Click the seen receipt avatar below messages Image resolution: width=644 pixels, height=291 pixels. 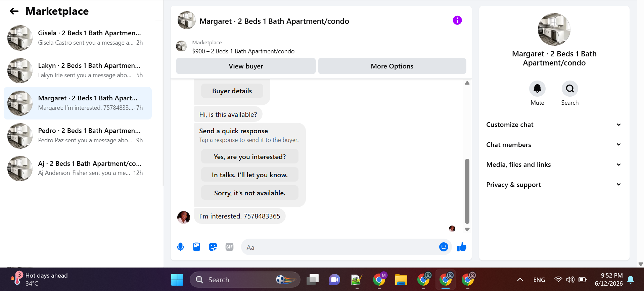pyautogui.click(x=452, y=229)
